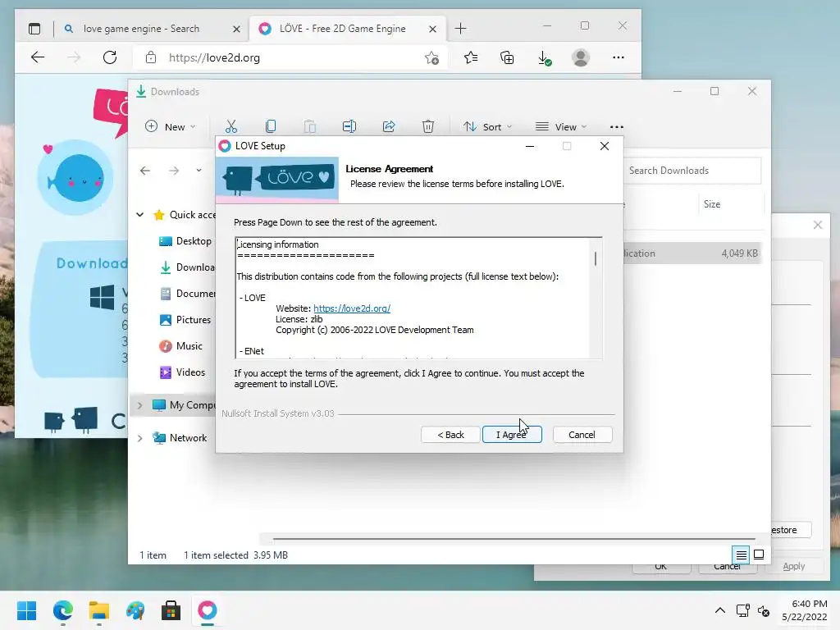840x630 pixels.
Task: Open the Windows Start menu
Action: 27,610
